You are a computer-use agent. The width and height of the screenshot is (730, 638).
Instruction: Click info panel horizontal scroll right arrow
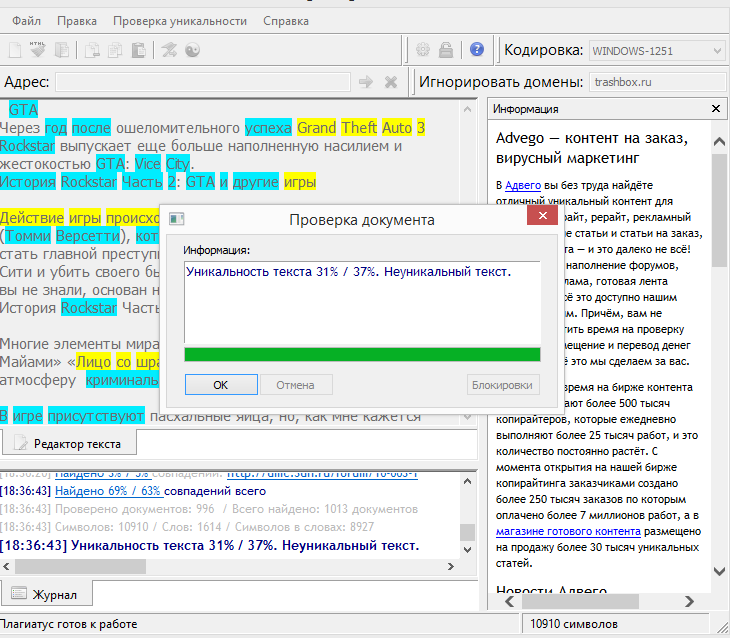(x=689, y=601)
